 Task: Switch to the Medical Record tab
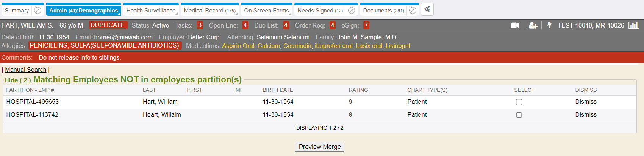tap(209, 11)
